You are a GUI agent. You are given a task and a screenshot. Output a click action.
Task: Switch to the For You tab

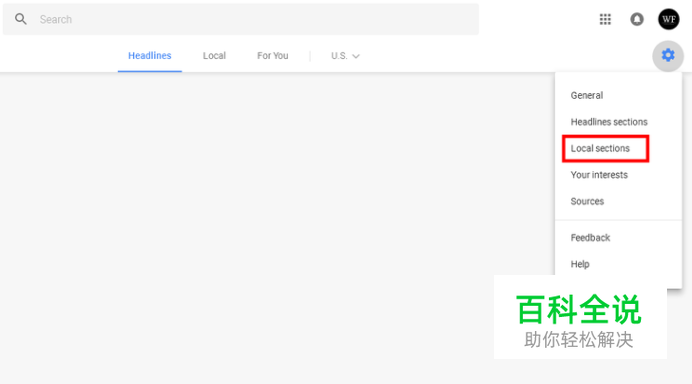point(272,56)
